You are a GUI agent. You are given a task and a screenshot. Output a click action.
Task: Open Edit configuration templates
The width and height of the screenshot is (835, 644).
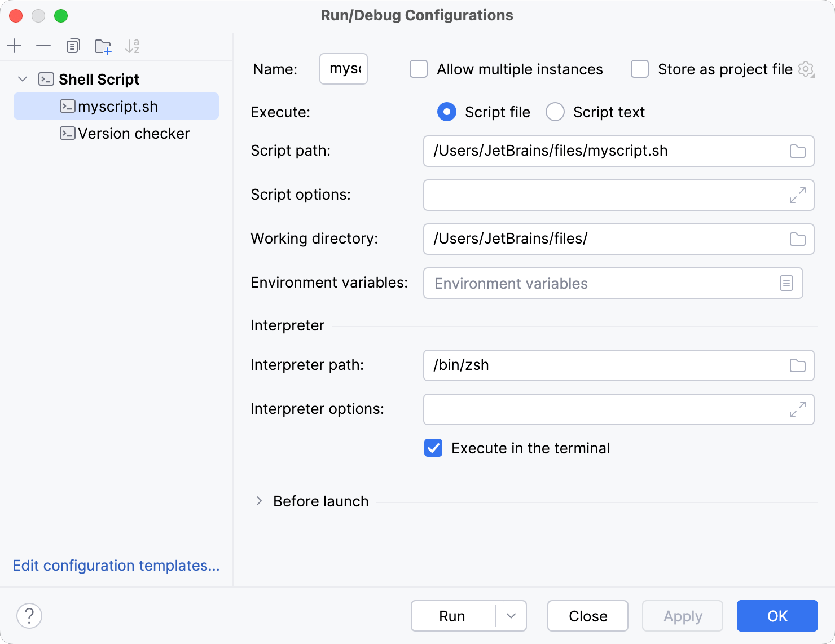pos(116,566)
